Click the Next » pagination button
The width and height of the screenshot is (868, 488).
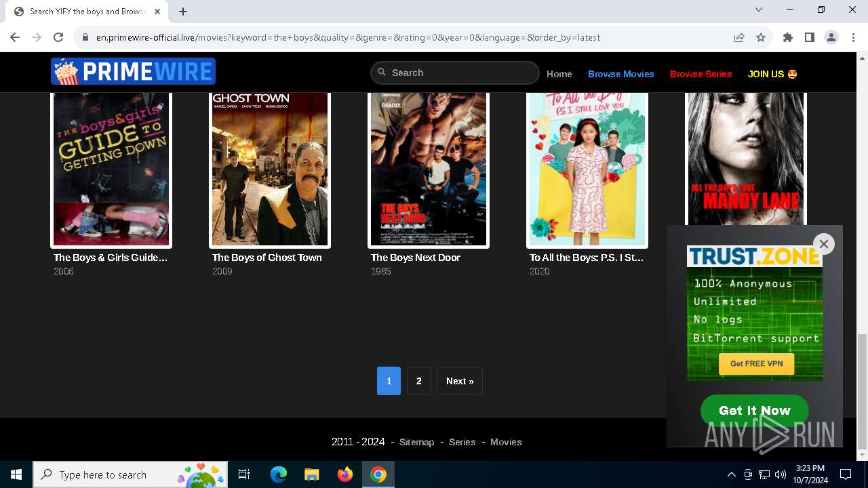pyautogui.click(x=460, y=381)
